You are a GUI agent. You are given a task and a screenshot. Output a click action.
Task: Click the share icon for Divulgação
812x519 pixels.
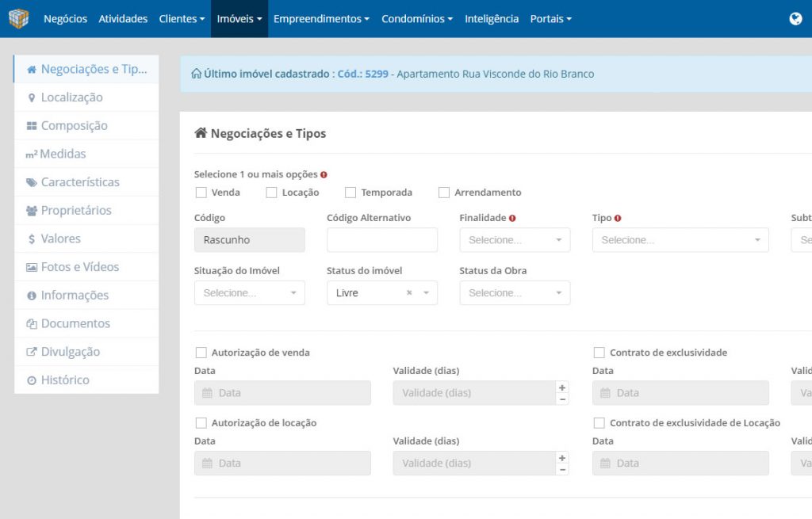click(x=32, y=352)
